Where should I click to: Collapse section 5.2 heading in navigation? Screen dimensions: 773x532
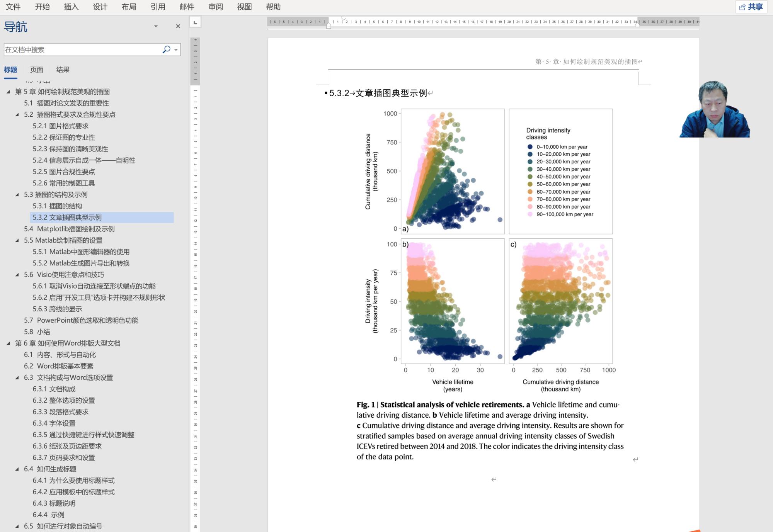(x=17, y=115)
